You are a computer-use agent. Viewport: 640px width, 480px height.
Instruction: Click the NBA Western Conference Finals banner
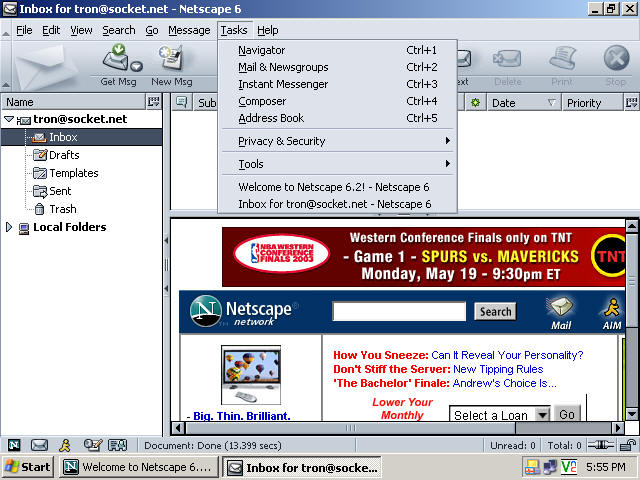tap(424, 257)
